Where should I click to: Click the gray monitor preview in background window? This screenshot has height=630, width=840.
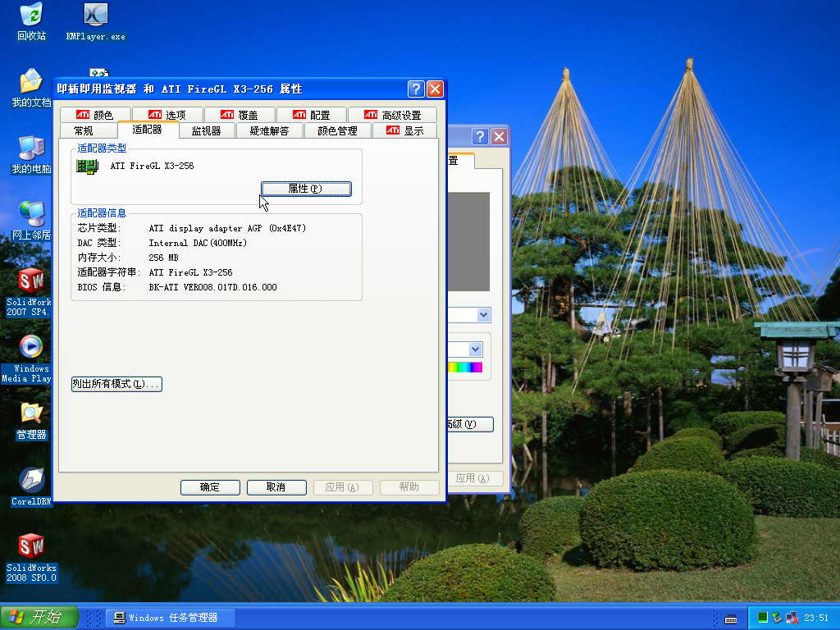[468, 242]
